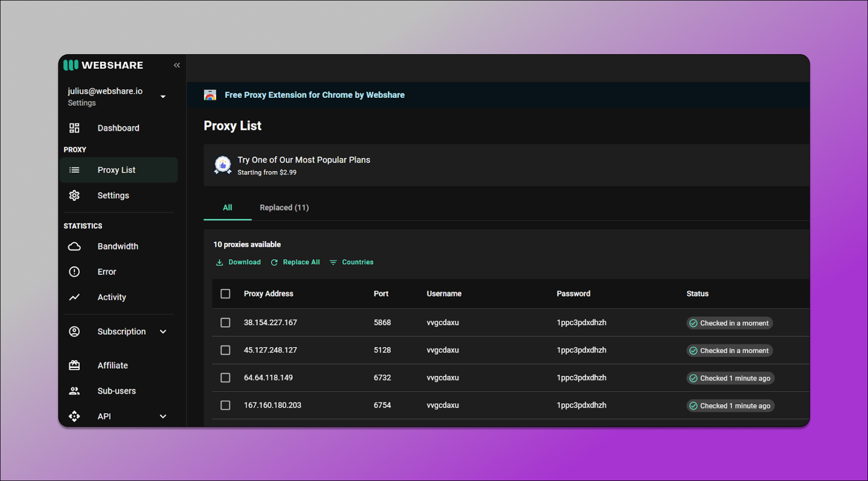Click the Dashboard grid icon

74,128
